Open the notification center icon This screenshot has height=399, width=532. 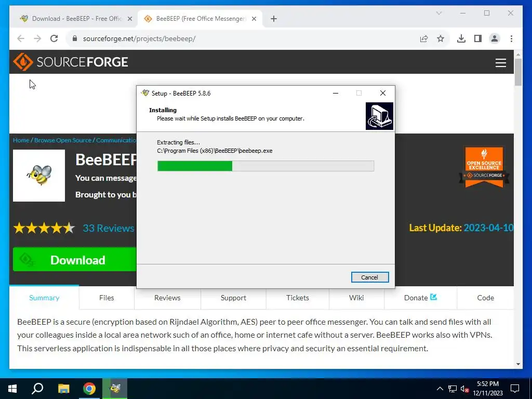pos(515,389)
